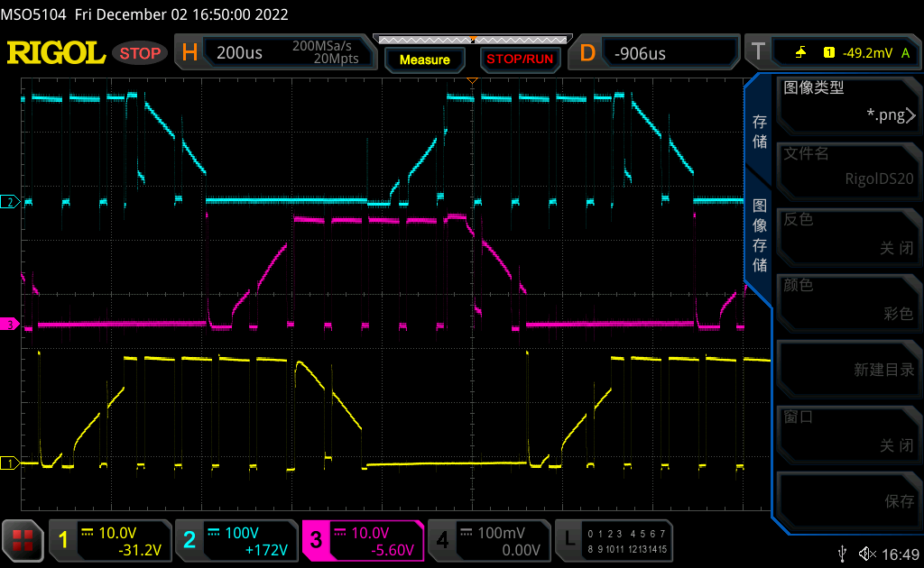924x568 pixels.
Task: Change the 反色 invert setting
Action: pyautogui.click(x=846, y=234)
